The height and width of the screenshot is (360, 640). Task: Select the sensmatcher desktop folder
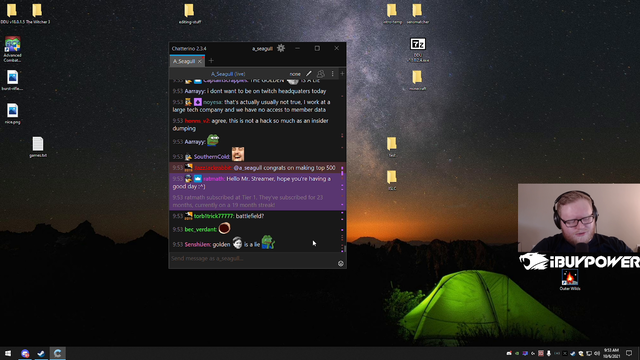[418, 13]
